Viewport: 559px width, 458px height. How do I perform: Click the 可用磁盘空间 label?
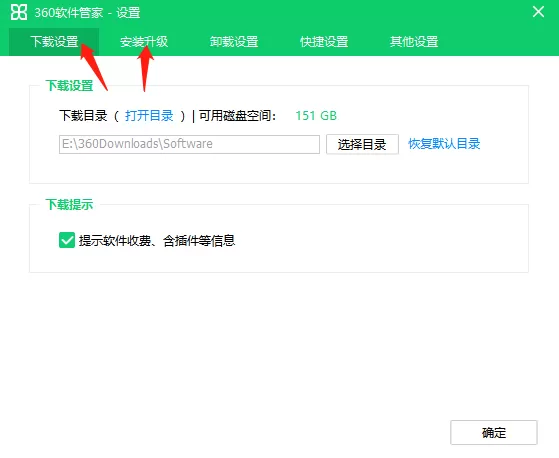point(237,115)
